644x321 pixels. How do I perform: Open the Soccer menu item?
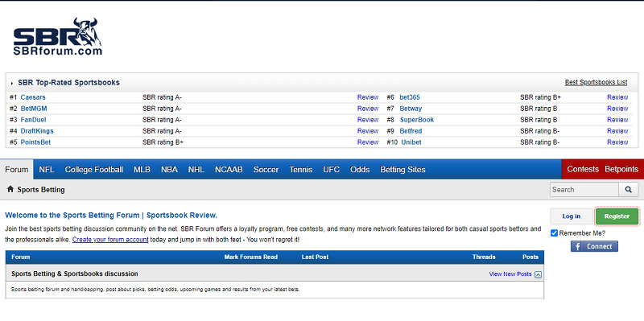266,170
